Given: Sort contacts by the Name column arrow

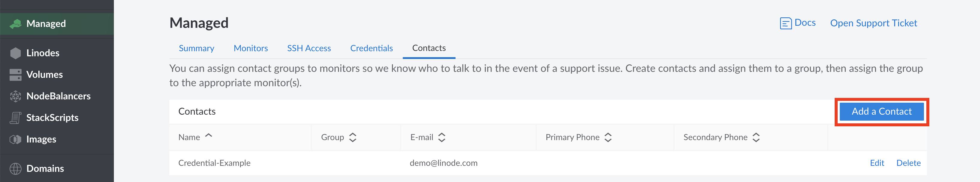Looking at the screenshot, I should (208, 135).
